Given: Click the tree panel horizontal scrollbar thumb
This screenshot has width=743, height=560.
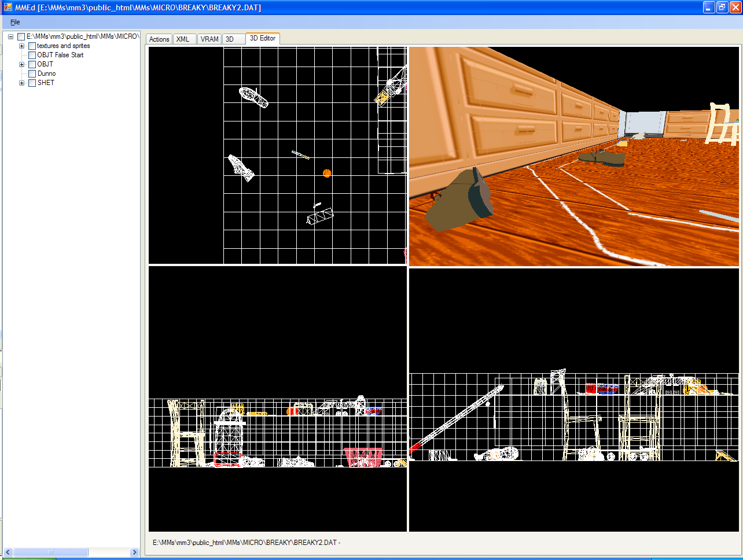Looking at the screenshot, I should click(51, 552).
